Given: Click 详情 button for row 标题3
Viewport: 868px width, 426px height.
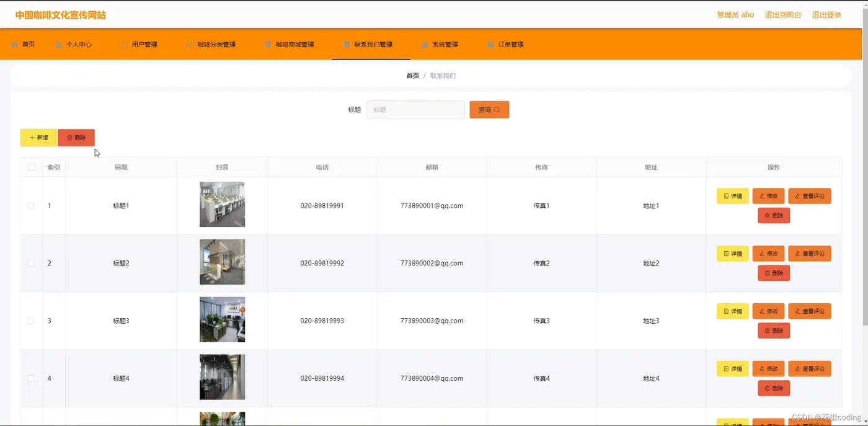Looking at the screenshot, I should (x=733, y=311).
